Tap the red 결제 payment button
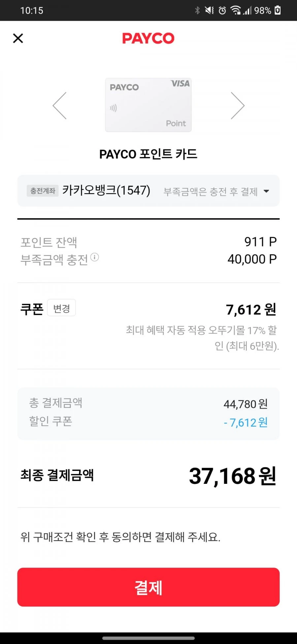The height and width of the screenshot is (644, 297). [148, 587]
